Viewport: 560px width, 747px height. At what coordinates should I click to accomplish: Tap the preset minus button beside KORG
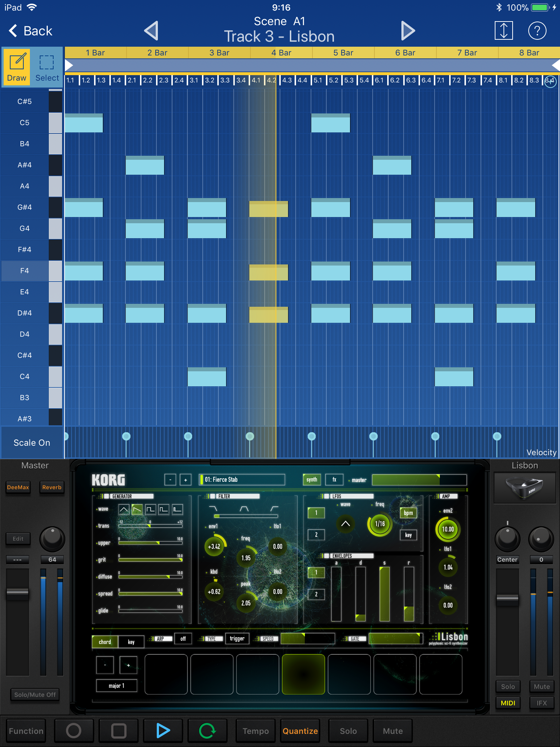[170, 480]
